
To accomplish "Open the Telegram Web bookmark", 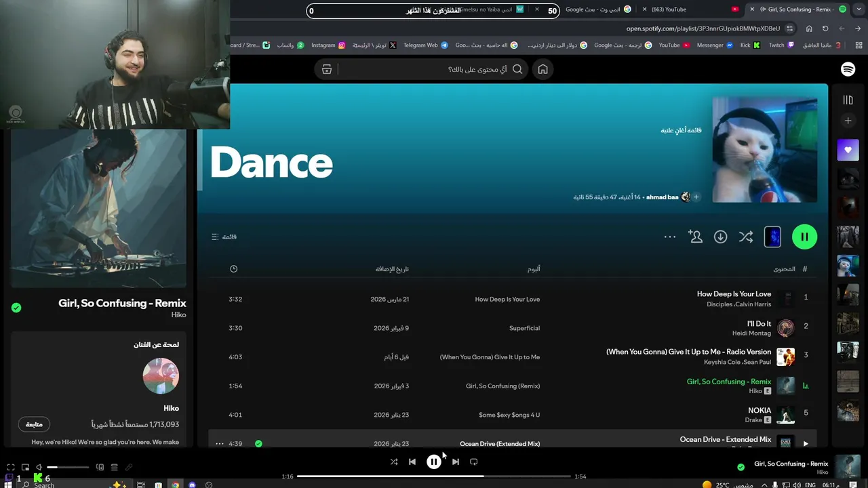I will tap(425, 45).
